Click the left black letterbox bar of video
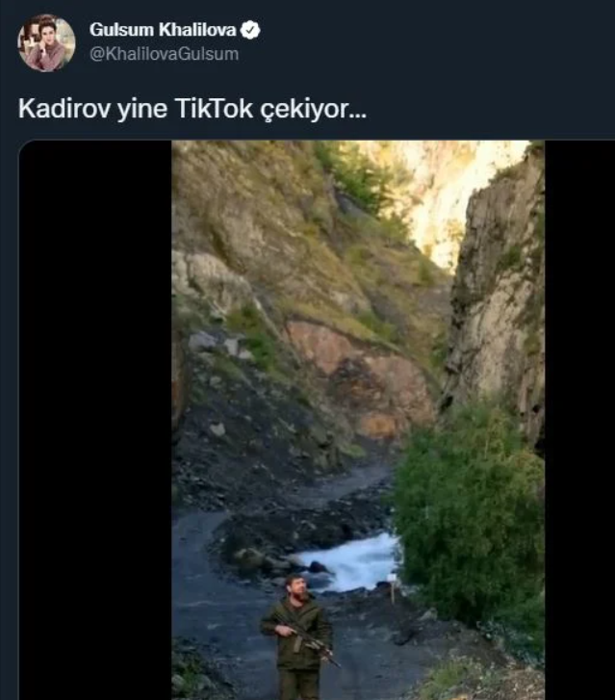Viewport: 615px width, 700px height. pyautogui.click(x=95, y=420)
